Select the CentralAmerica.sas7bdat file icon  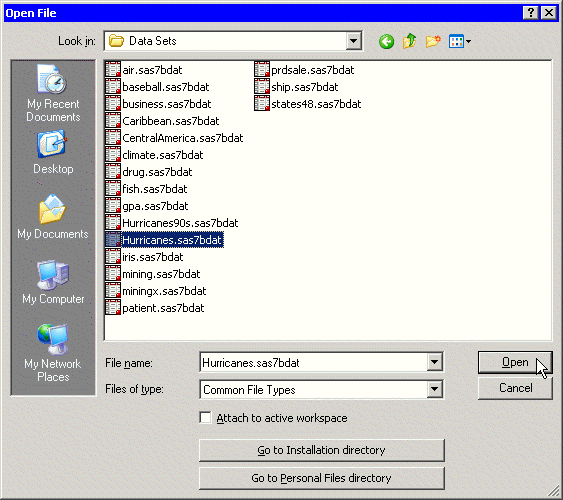113,137
